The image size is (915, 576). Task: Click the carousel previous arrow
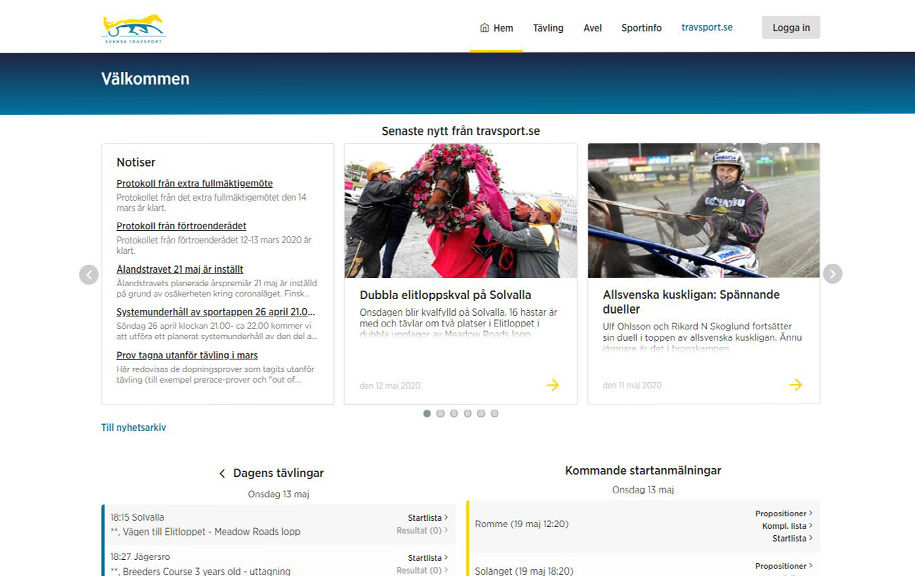tap(89, 274)
